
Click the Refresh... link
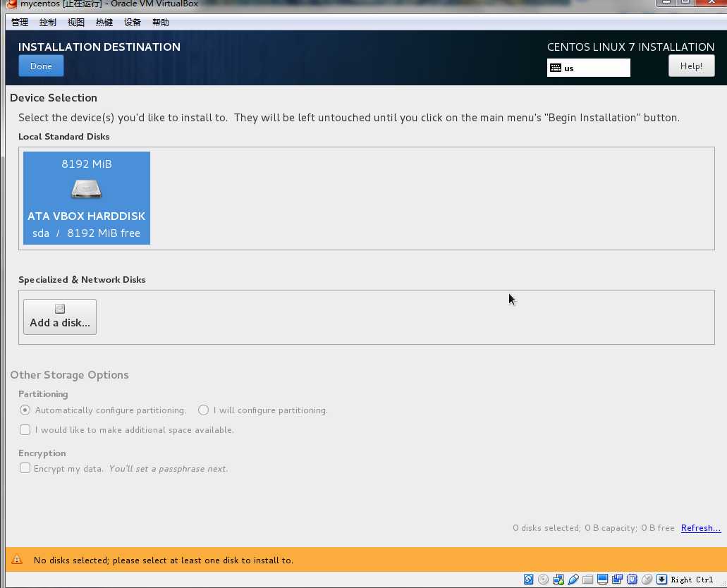point(701,528)
